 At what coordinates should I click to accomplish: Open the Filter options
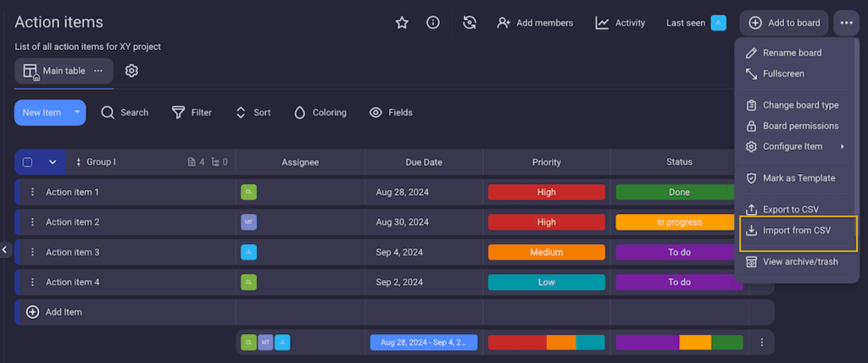coord(192,113)
